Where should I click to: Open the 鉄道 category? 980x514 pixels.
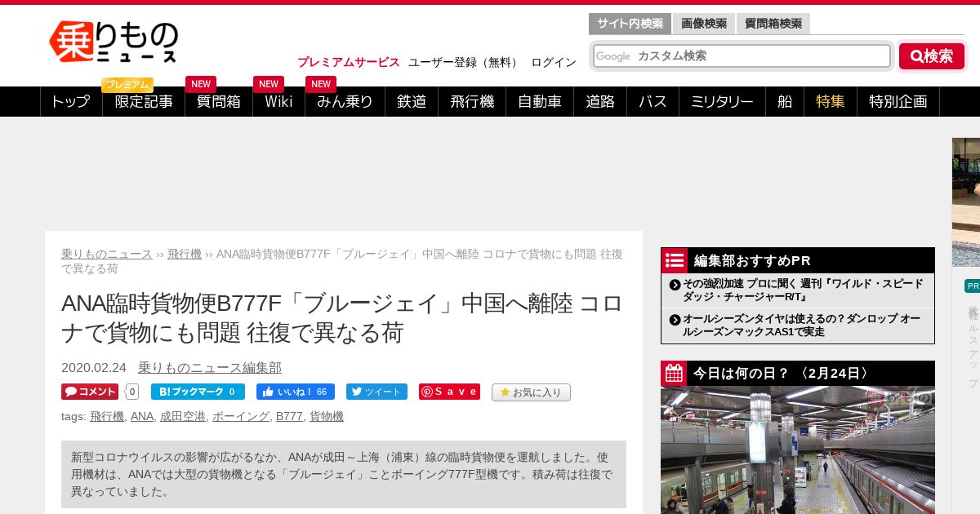pos(412,101)
